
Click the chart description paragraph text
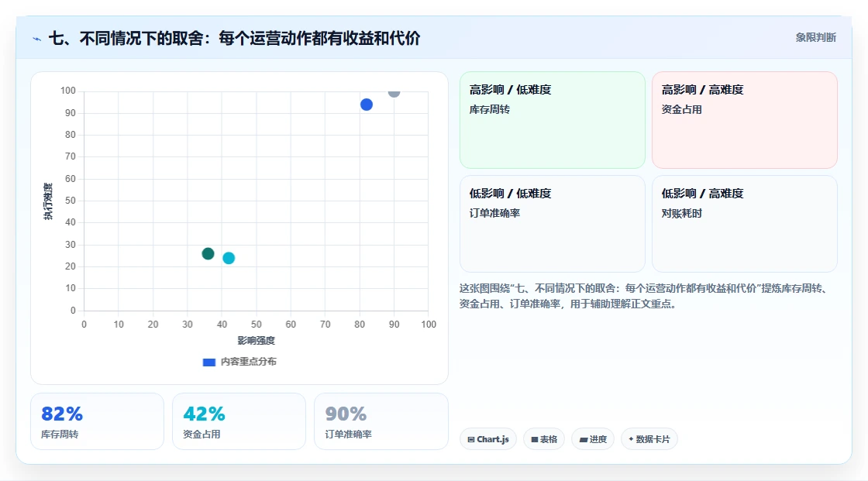coord(644,296)
